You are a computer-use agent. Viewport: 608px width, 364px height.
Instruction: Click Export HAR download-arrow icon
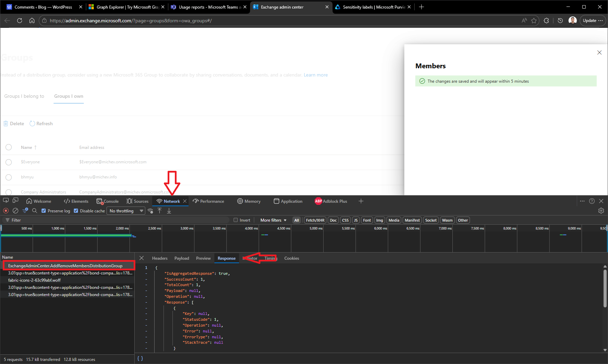click(169, 211)
